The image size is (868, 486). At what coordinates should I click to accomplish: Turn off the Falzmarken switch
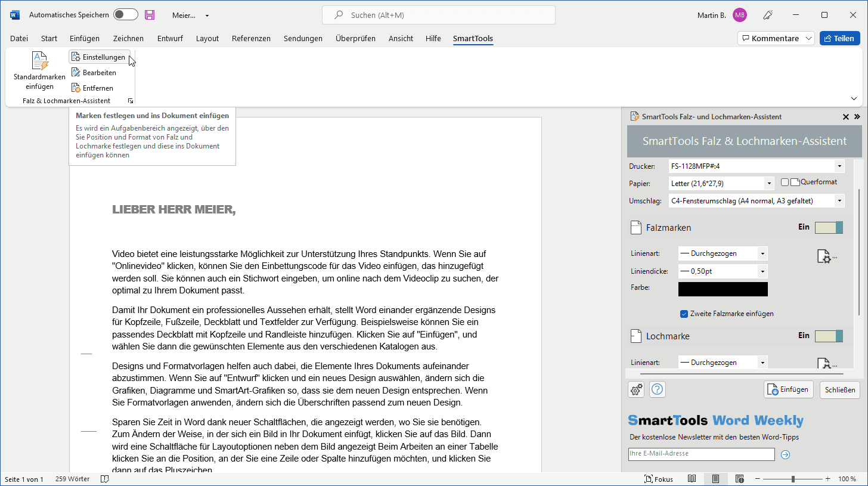[x=829, y=227]
